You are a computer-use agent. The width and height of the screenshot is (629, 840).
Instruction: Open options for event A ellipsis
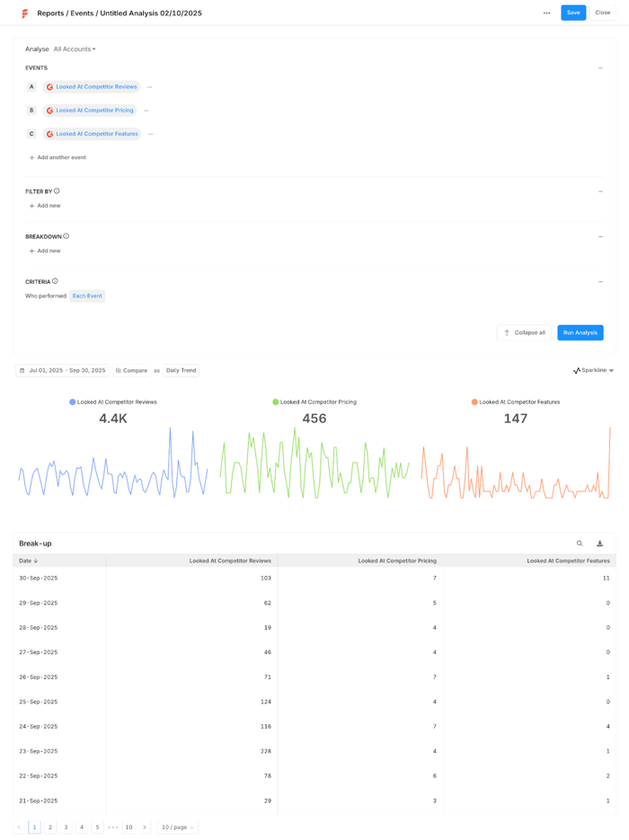coord(150,87)
